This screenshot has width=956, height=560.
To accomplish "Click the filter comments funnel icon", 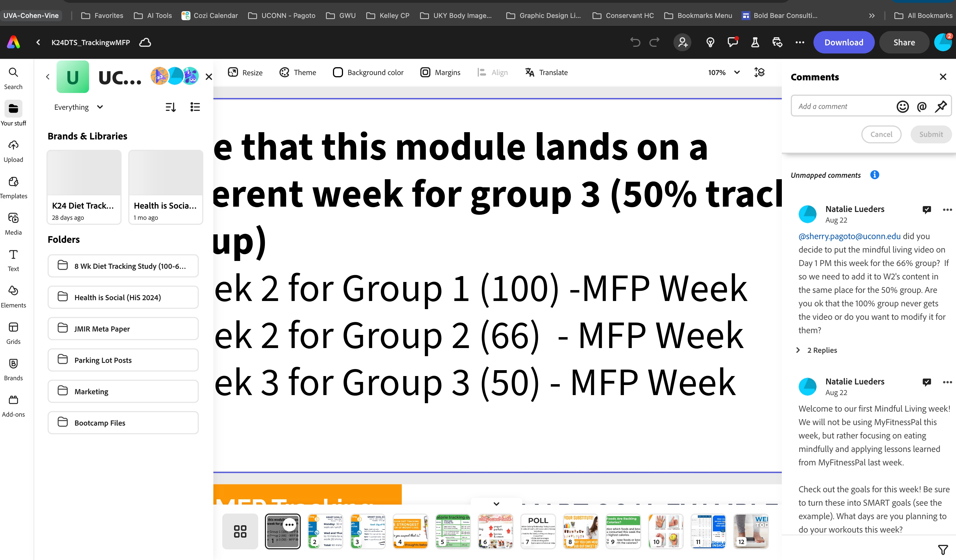I will pos(943,549).
